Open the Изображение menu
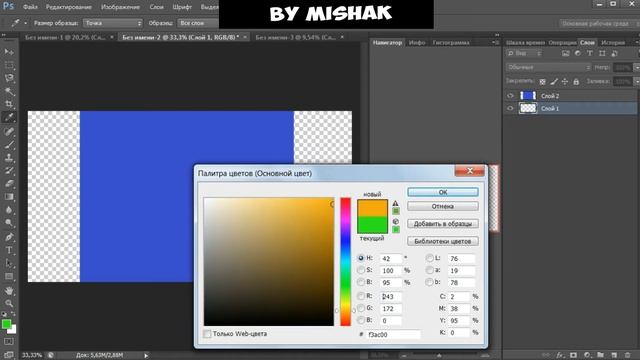Screen dimensions: 640x360 [120, 7]
